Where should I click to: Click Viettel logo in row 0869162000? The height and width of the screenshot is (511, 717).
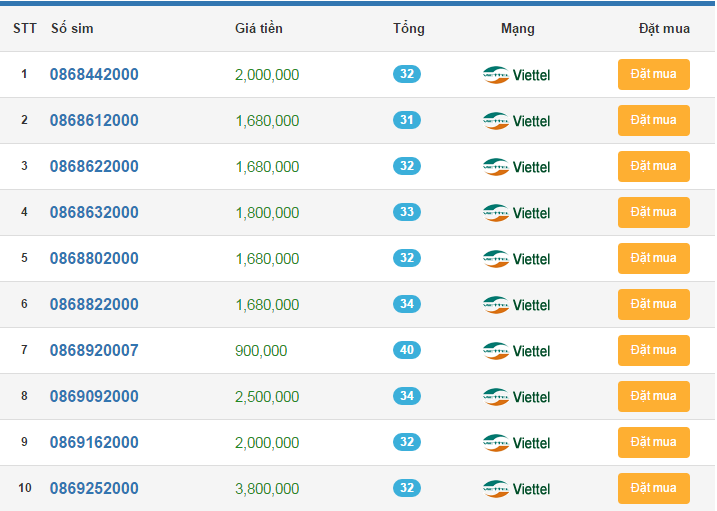tap(516, 442)
